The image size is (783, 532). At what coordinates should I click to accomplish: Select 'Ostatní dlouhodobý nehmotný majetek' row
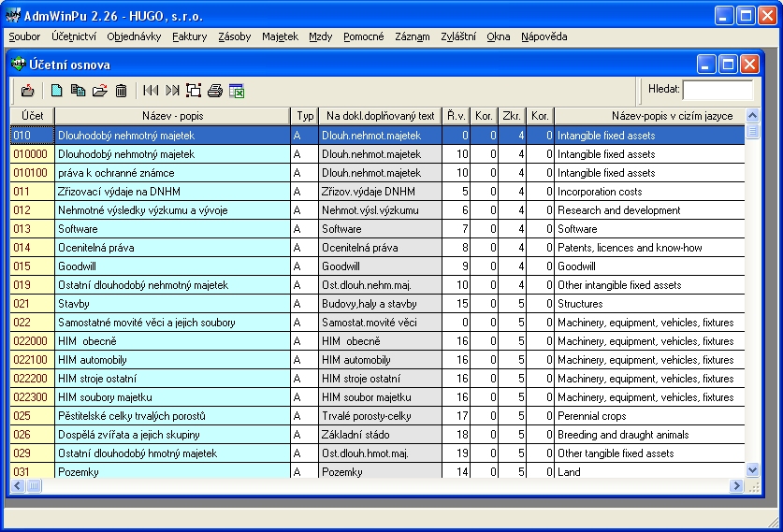coord(377,285)
